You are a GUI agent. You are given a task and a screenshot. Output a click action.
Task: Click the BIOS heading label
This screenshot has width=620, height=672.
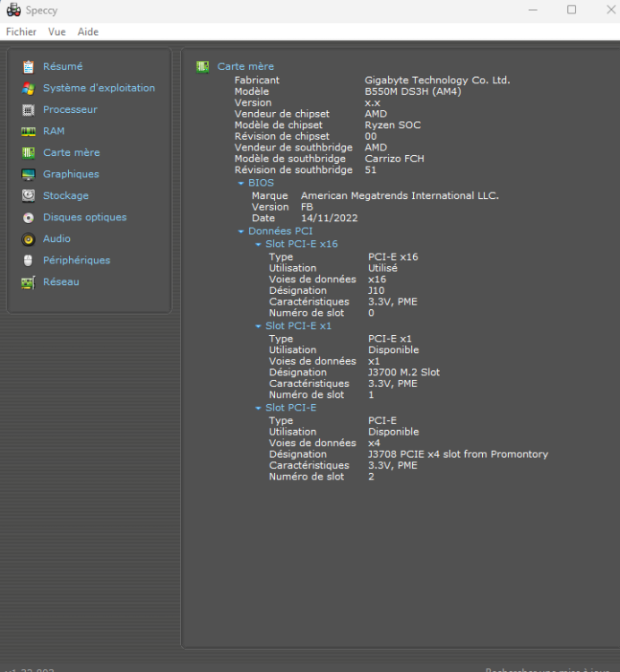tap(261, 183)
